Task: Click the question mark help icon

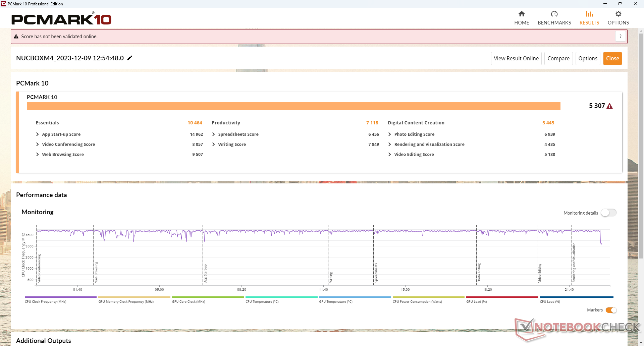Action: click(x=621, y=36)
